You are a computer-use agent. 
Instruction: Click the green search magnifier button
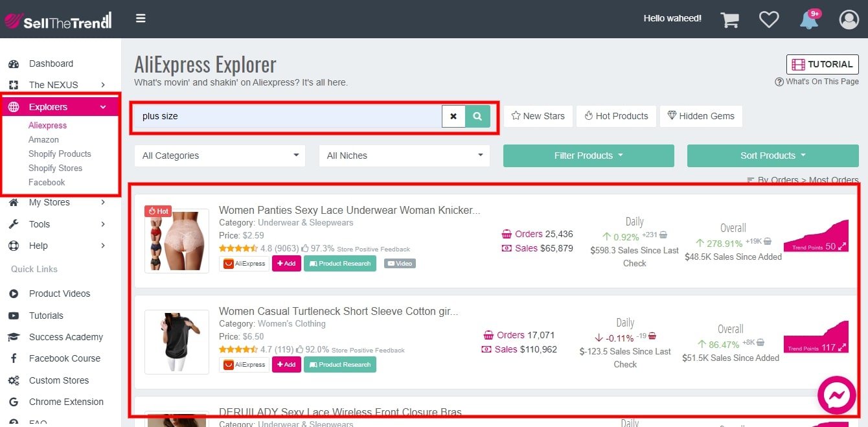coord(477,117)
